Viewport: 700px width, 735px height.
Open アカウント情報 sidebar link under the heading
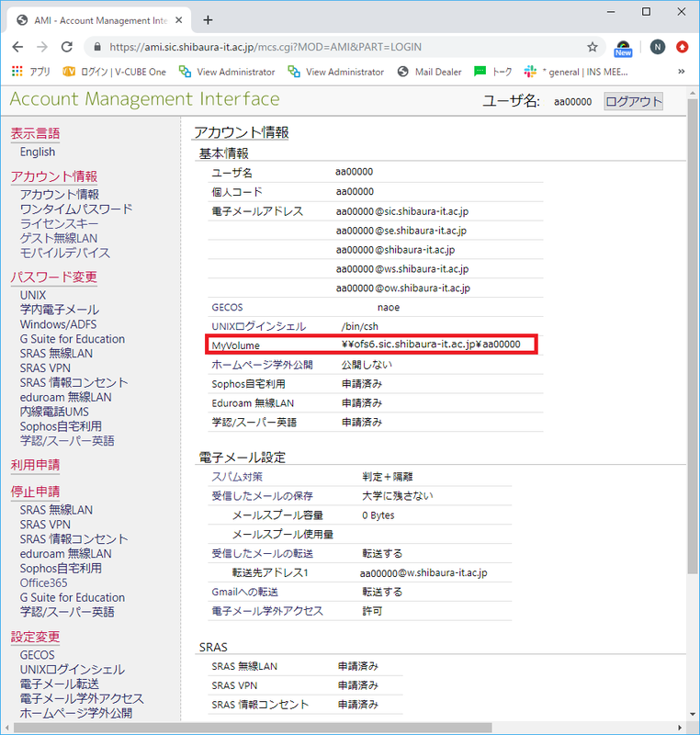click(60, 194)
